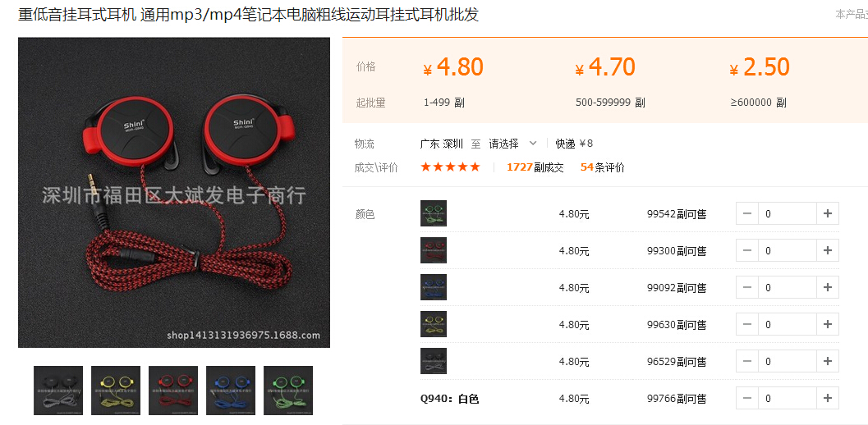This screenshot has height=425, width=868.
Task: View the black earphone gallery thumbnail
Action: (58, 391)
